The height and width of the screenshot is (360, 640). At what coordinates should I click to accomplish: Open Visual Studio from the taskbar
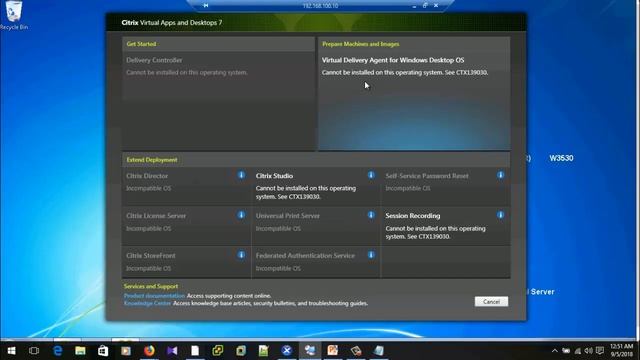click(172, 351)
